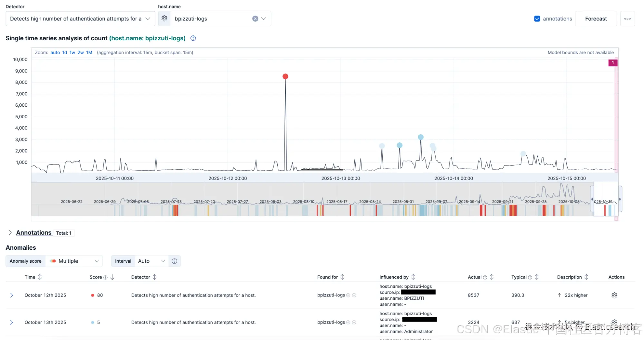The image size is (644, 340).
Task: Open the three-dots more options menu
Action: [x=627, y=19]
